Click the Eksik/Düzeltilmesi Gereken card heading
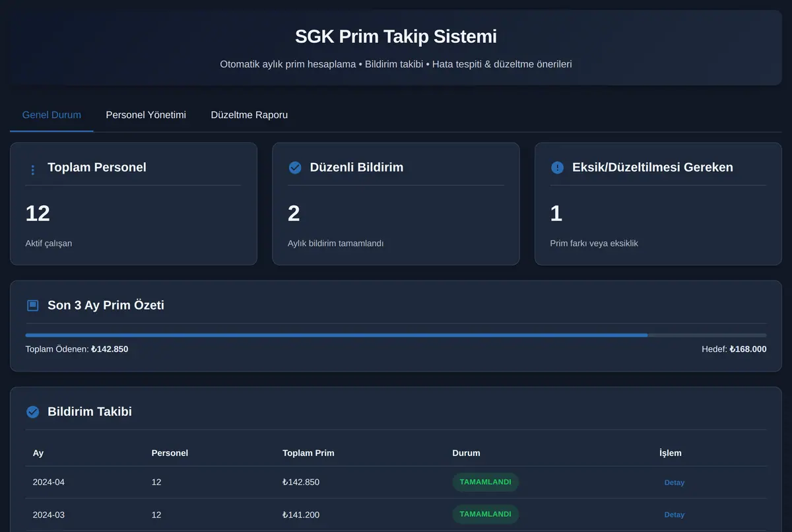The width and height of the screenshot is (792, 532). (653, 167)
